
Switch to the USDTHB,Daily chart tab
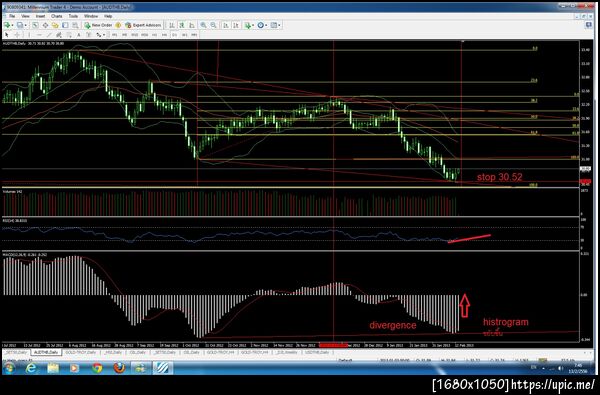pyautogui.click(x=317, y=352)
